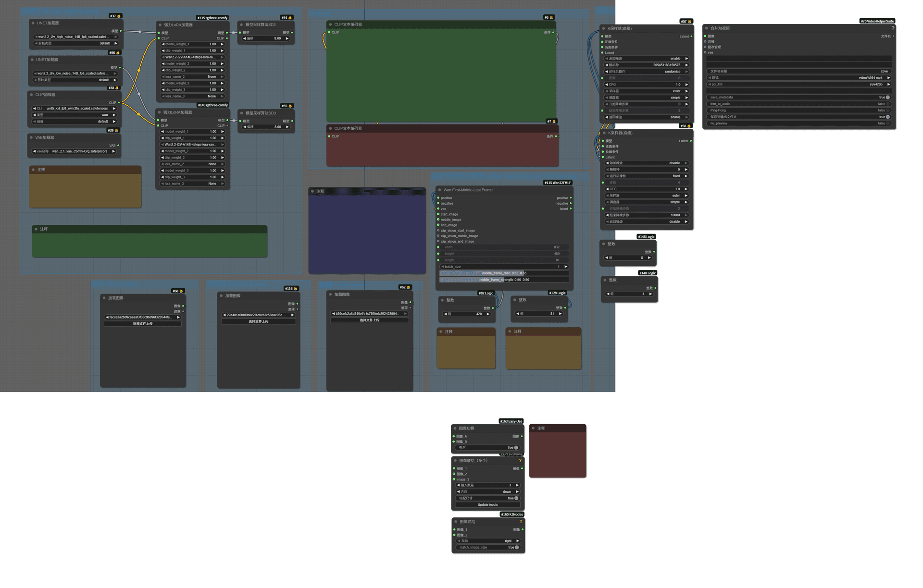This screenshot has height=588, width=923.
Task: Toggle the 布尔 switch in 图像切换
Action: [x=516, y=448]
